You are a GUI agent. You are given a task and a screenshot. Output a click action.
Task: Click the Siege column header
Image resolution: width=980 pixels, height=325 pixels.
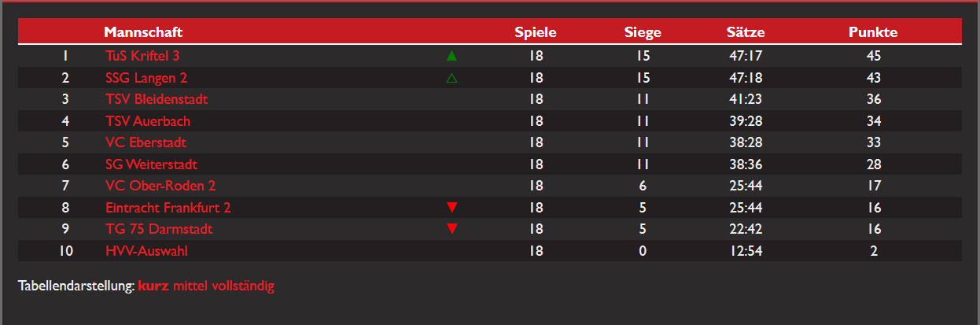tap(643, 32)
